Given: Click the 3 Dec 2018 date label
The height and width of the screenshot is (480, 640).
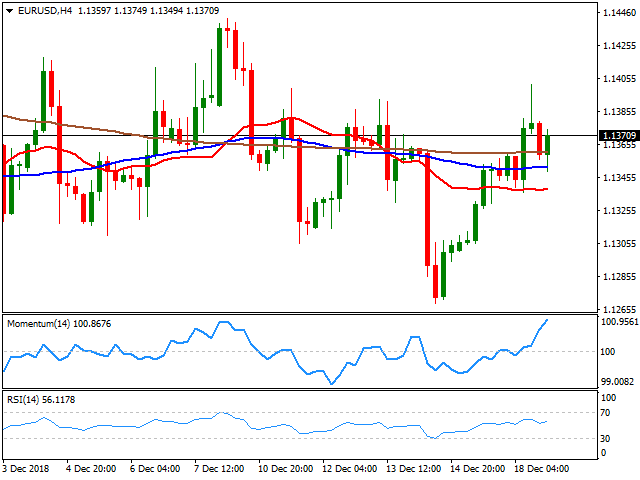Looking at the screenshot, I should (x=26, y=468).
